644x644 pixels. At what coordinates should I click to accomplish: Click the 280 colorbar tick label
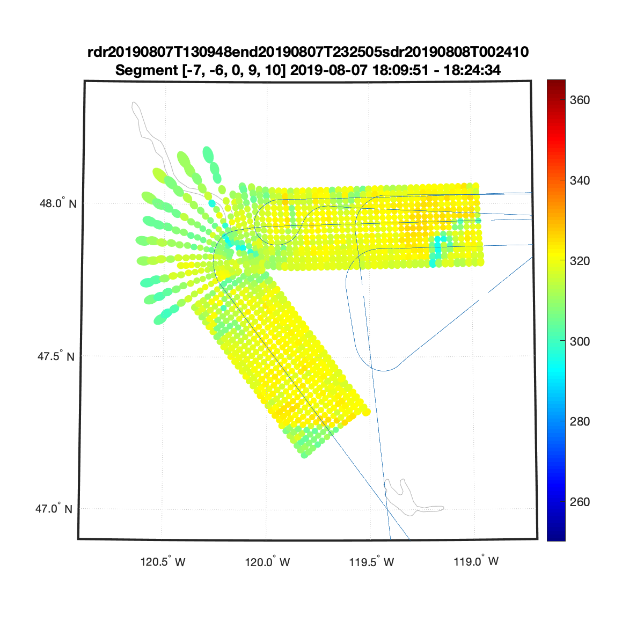pos(579,422)
